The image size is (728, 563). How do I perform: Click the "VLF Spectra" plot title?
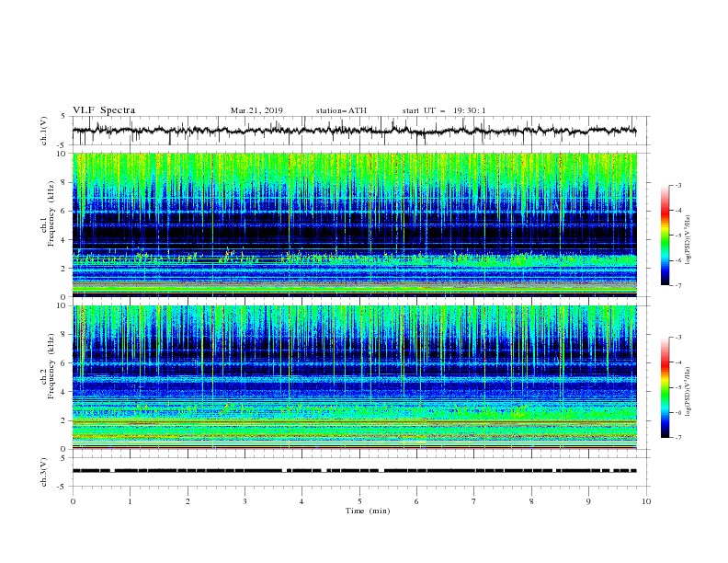click(104, 110)
